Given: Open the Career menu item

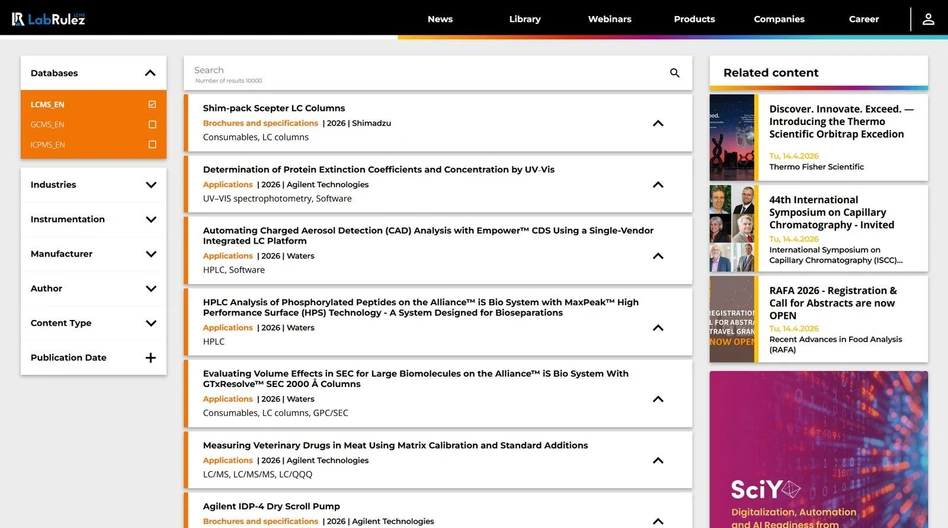Looking at the screenshot, I should (863, 19).
